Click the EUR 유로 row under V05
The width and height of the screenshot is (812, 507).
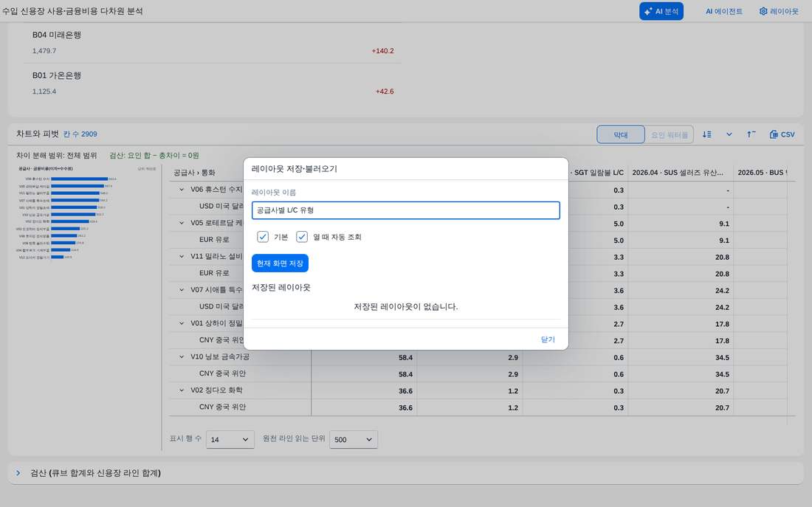pos(214,240)
